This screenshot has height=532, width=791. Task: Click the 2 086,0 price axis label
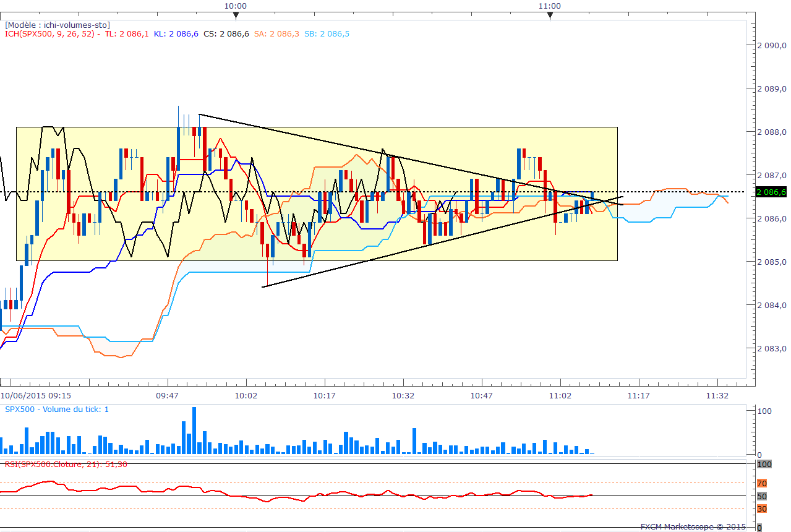(x=771, y=219)
